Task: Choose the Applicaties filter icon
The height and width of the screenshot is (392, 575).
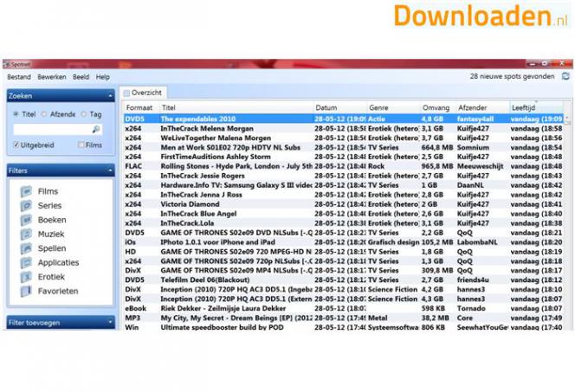Action: tap(26, 263)
